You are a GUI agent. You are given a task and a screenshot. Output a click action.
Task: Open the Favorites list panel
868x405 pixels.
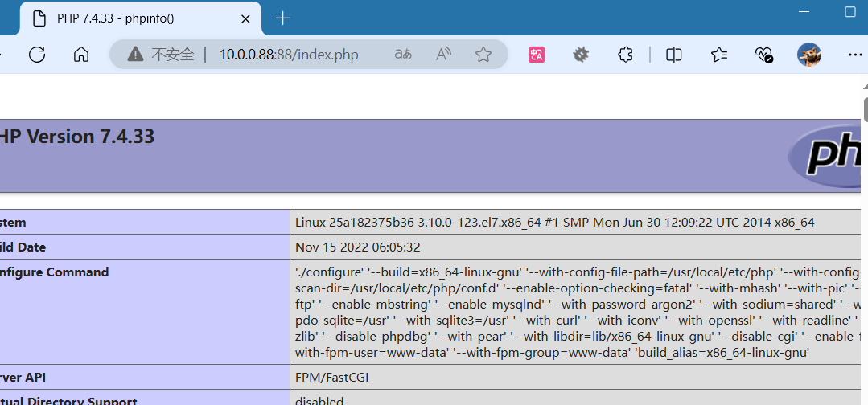(719, 55)
